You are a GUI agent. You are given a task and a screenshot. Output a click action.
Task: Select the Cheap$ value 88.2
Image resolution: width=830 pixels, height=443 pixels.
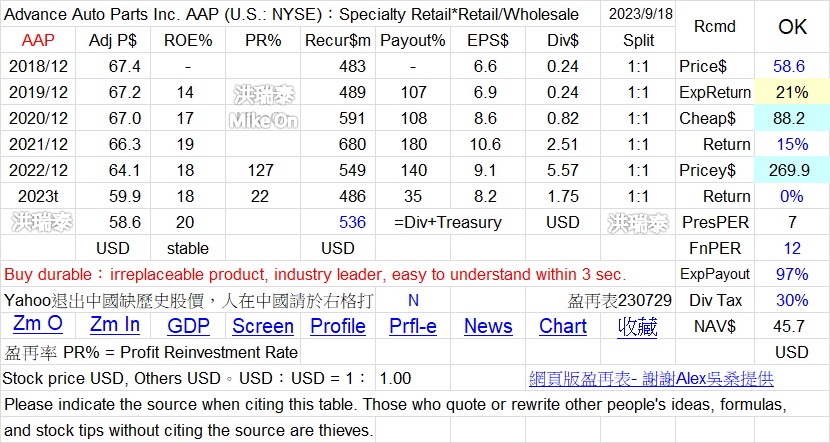[x=792, y=118]
